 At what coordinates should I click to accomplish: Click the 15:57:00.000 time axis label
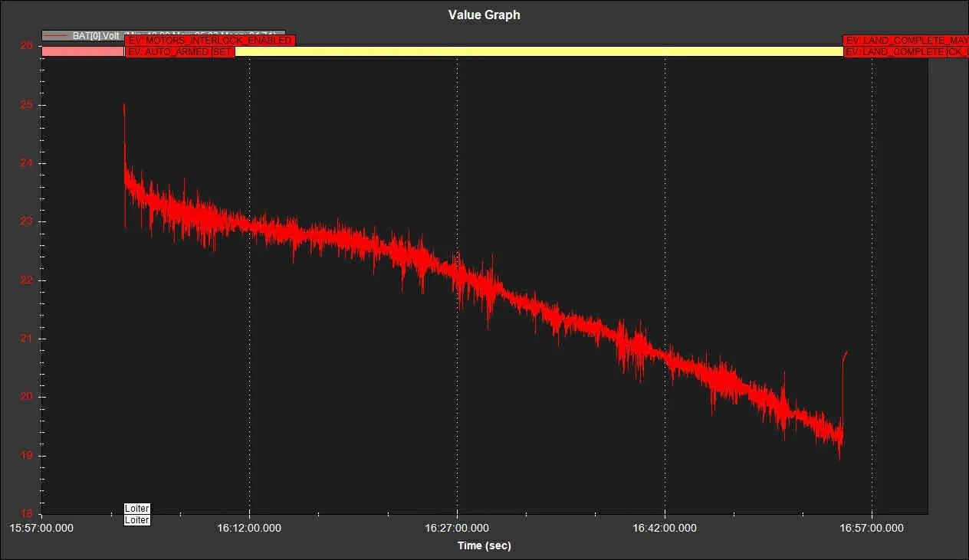click(41, 528)
